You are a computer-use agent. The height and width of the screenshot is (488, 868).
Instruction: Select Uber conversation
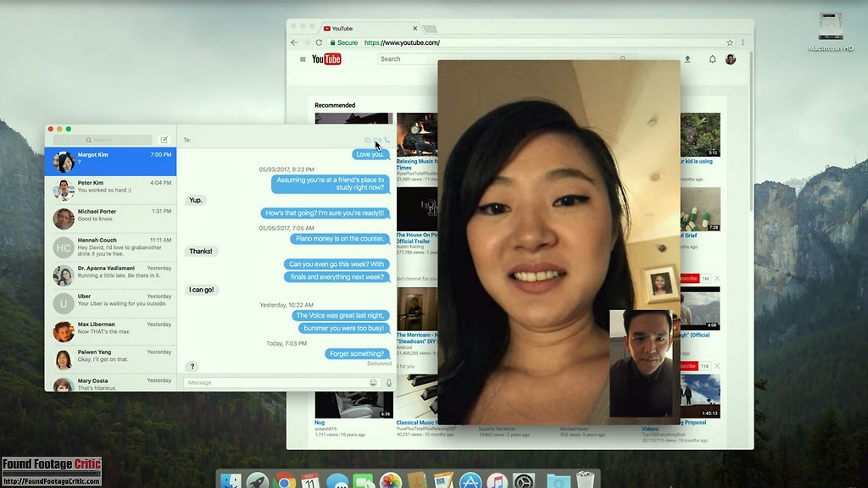click(111, 304)
